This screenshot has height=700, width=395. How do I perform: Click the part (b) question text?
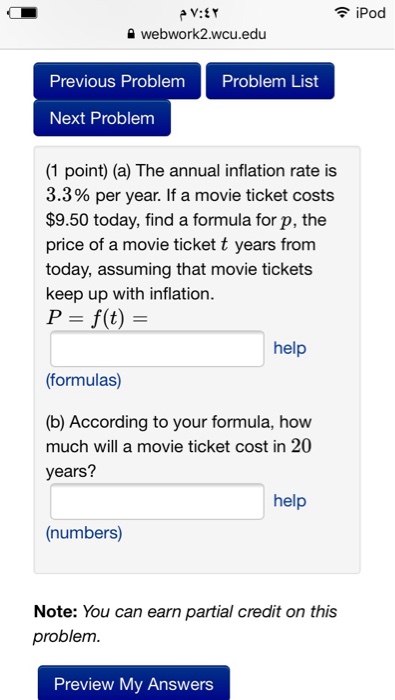coord(179,446)
